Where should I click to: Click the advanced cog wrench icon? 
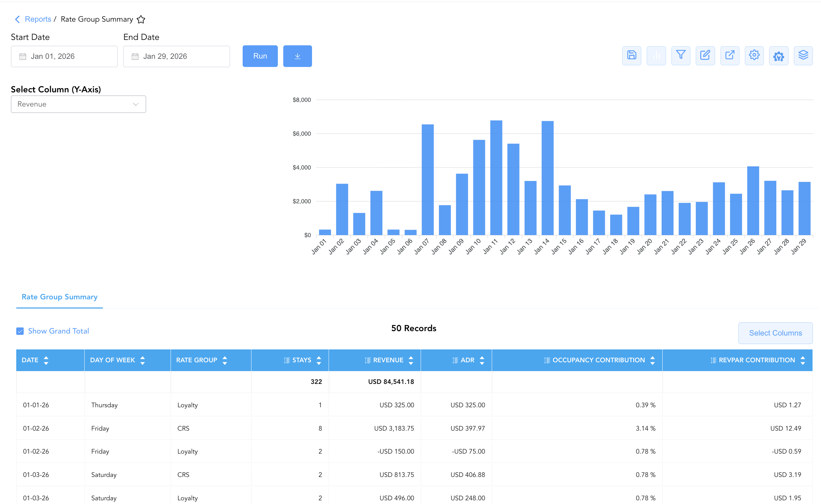[x=779, y=55]
